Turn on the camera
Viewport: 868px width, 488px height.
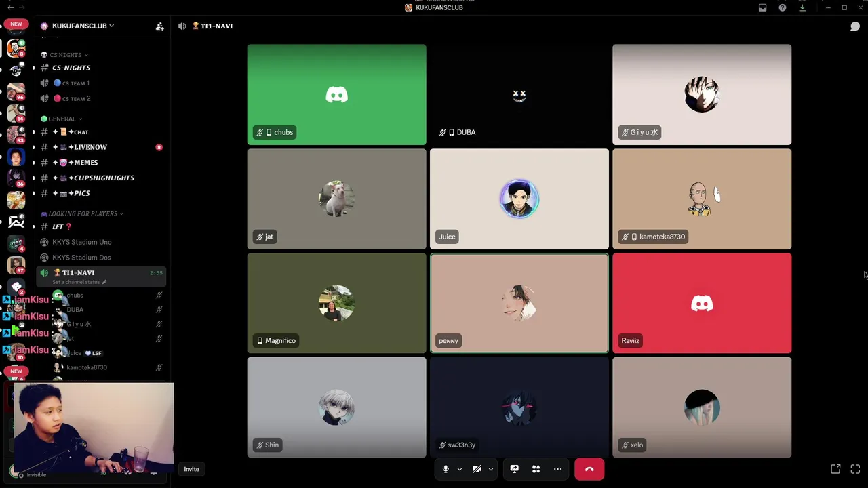click(x=477, y=469)
